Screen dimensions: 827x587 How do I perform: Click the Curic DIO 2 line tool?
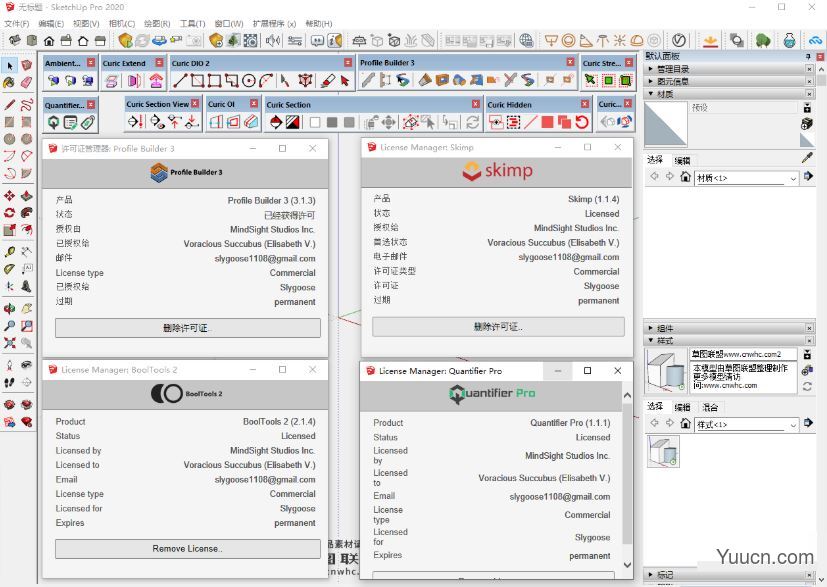tap(180, 81)
